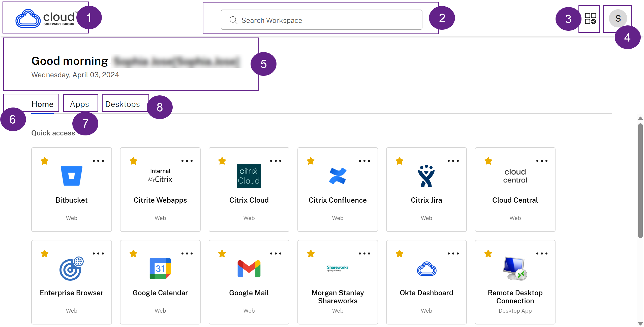Screen dimensions: 644x327
Task: Unfavorite the Citrix Confluence app
Action: click(311, 161)
